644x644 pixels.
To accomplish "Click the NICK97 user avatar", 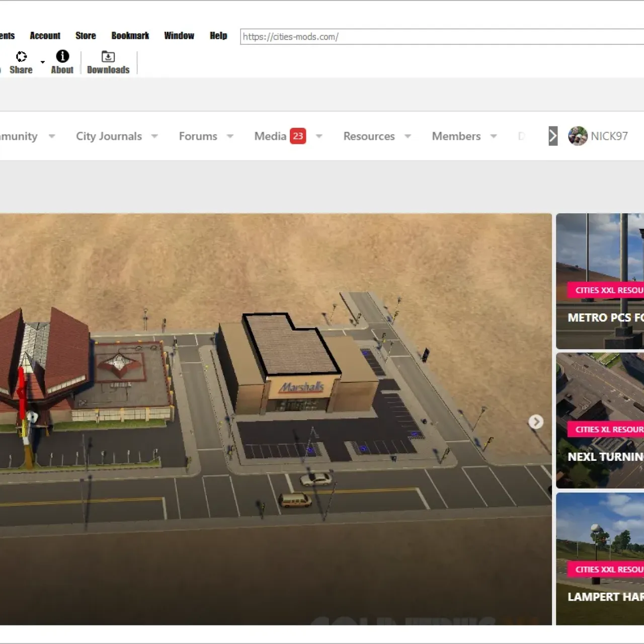I will click(x=578, y=136).
